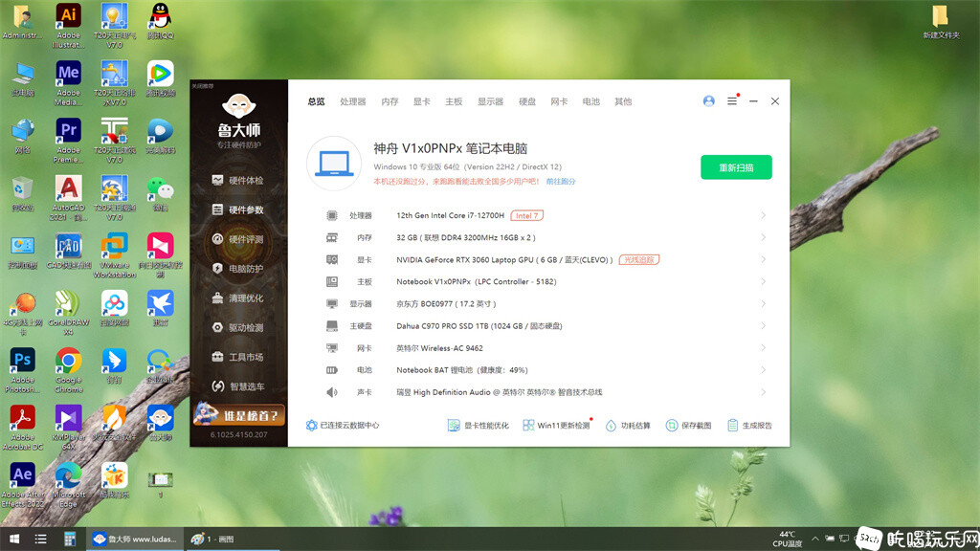Switch to the 处理器 tab

[x=353, y=101]
